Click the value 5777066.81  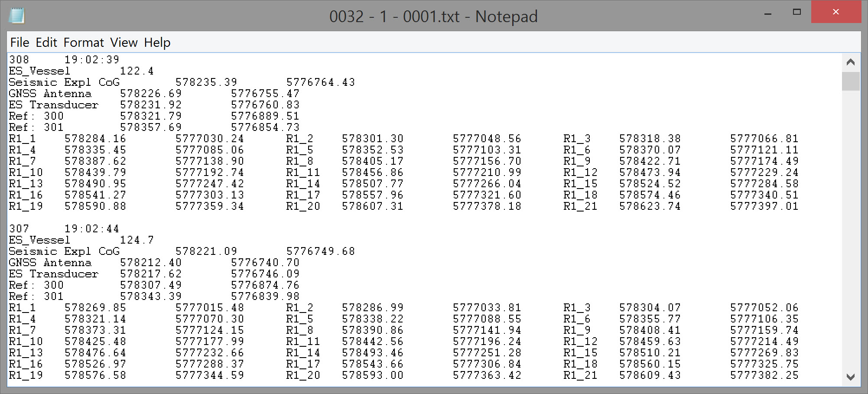[x=764, y=138]
